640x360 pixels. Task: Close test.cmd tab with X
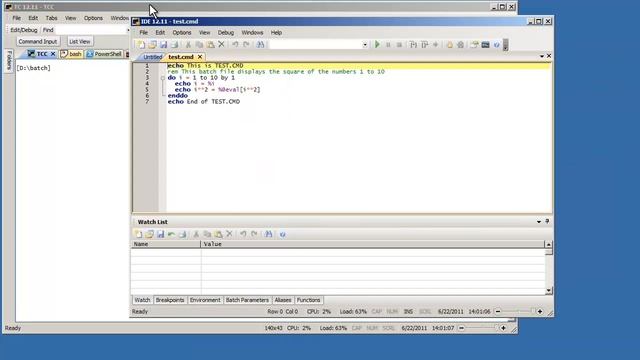pos(200,57)
